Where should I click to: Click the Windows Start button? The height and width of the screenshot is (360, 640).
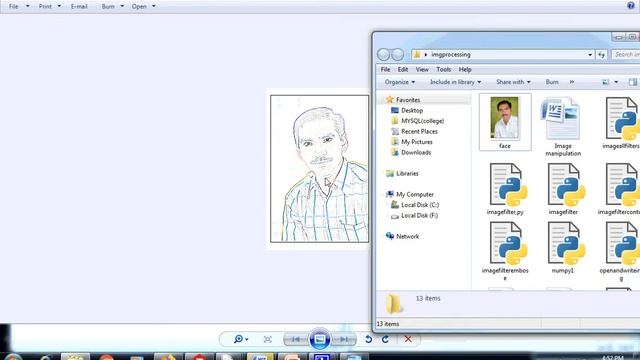click(x=12, y=356)
